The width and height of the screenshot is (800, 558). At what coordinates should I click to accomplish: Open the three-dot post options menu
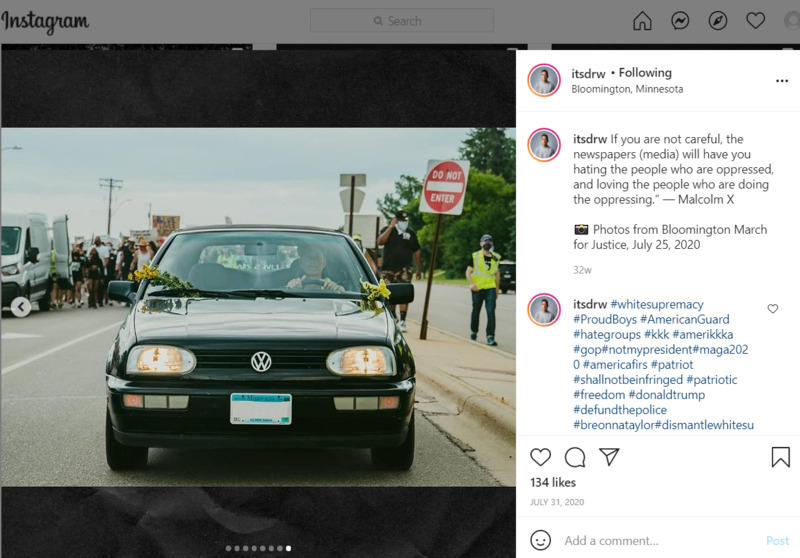(781, 81)
